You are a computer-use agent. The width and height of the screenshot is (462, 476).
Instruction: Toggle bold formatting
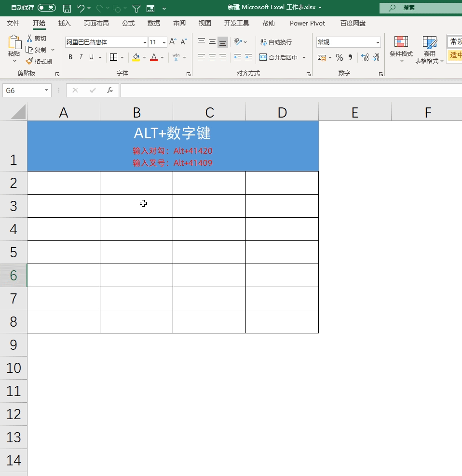pyautogui.click(x=70, y=57)
